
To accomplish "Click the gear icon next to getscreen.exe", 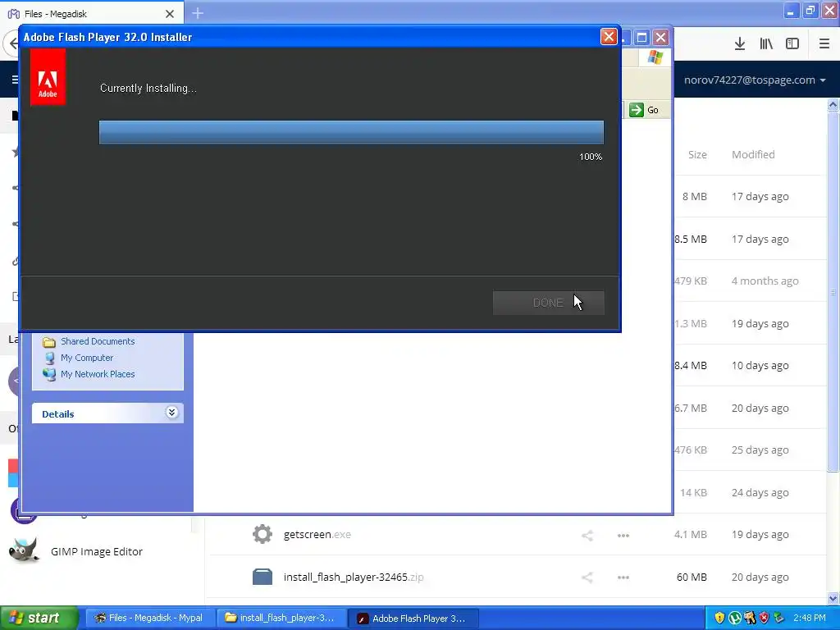I will coord(262,534).
